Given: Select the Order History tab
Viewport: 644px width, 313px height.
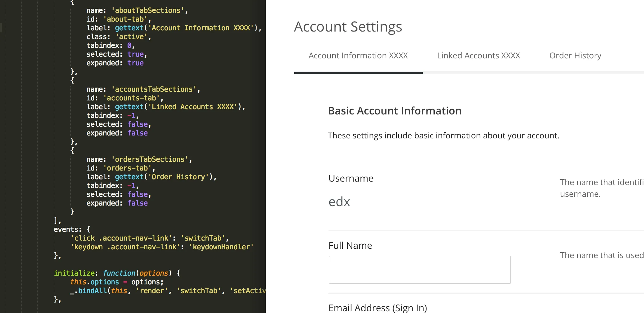Looking at the screenshot, I should pos(575,56).
